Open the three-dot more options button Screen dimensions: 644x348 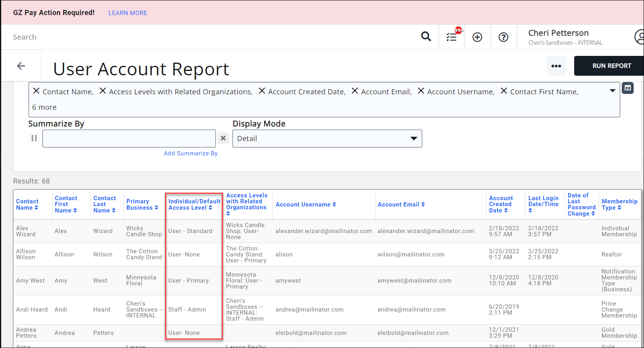point(556,66)
